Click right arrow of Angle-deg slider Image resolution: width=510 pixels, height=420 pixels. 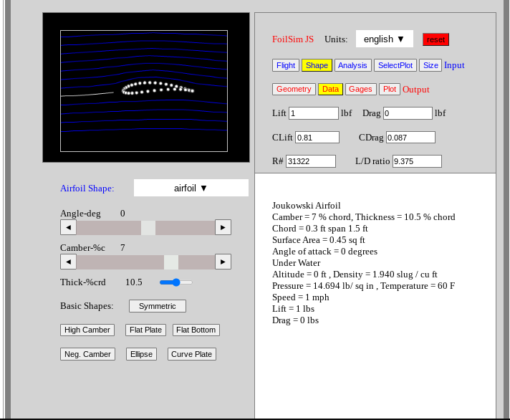click(x=223, y=227)
